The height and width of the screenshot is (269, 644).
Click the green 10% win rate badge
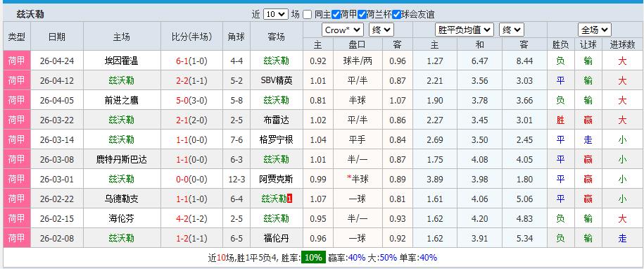(314, 258)
